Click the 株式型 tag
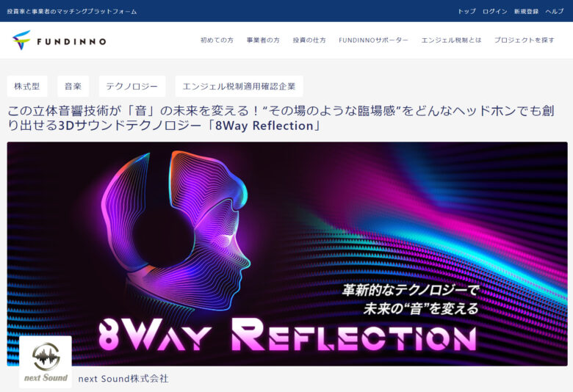The image size is (573, 392). pyautogui.click(x=27, y=86)
